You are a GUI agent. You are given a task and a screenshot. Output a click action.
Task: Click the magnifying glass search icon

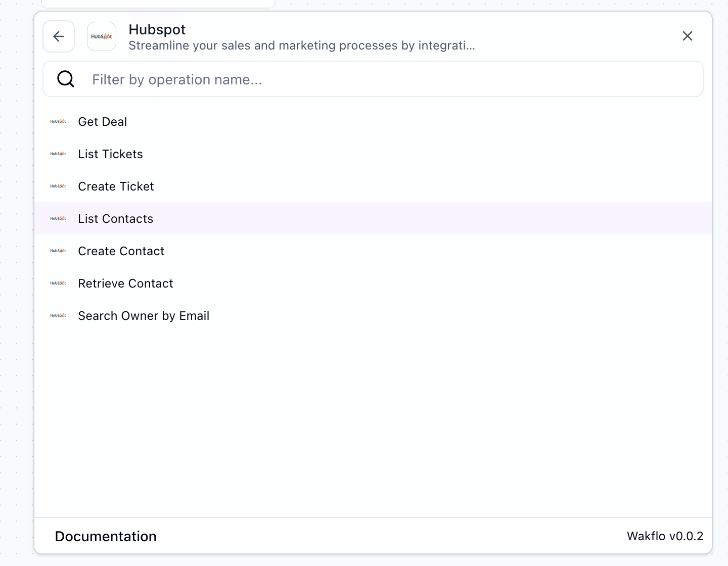coord(66,79)
